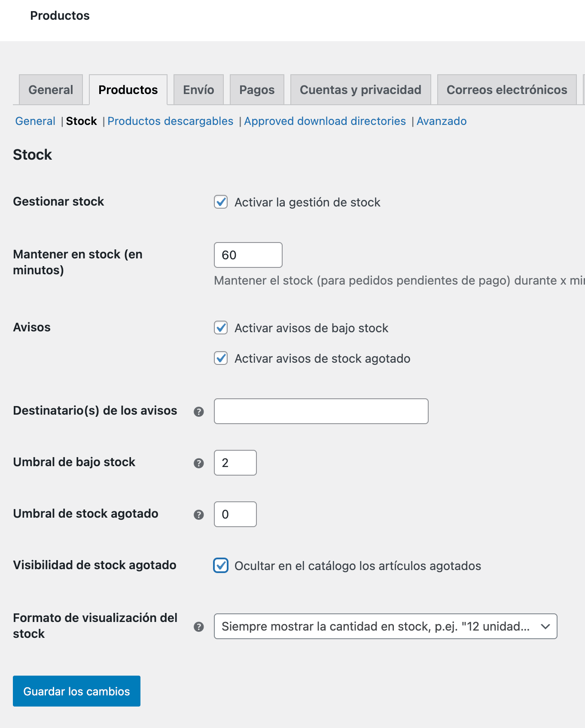Image resolution: width=585 pixels, height=728 pixels.
Task: Click help icon beside Destinatario(s) de los avisos
Action: point(198,412)
